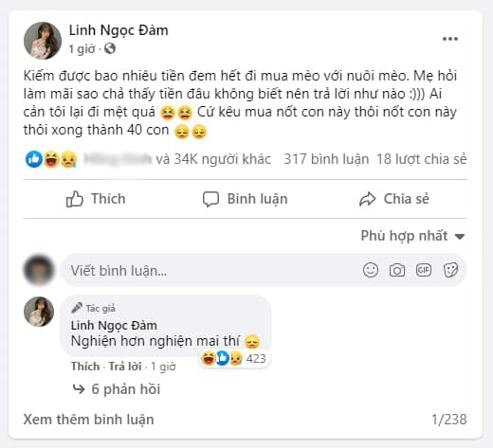Open the GIF picker in comment box
Image resolution: width=493 pixels, height=448 pixels.
pos(424,270)
